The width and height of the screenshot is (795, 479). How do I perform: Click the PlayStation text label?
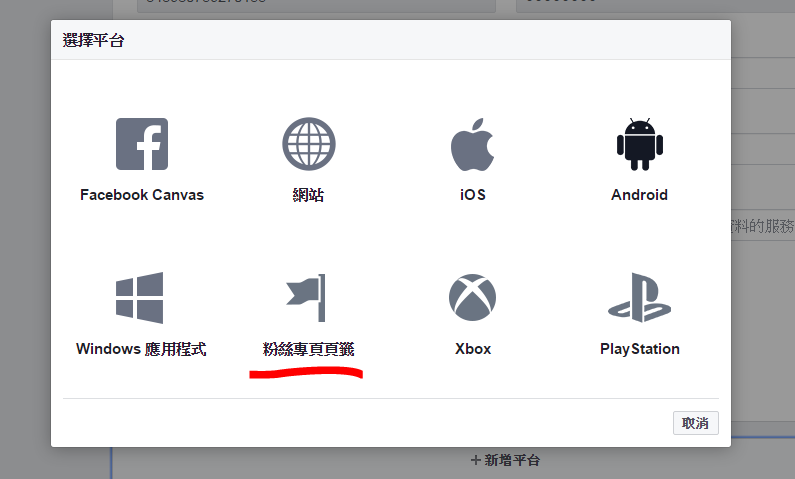(x=639, y=349)
